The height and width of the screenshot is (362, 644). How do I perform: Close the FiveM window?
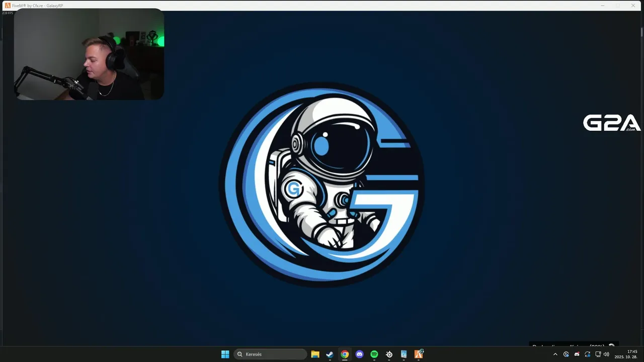tap(633, 6)
